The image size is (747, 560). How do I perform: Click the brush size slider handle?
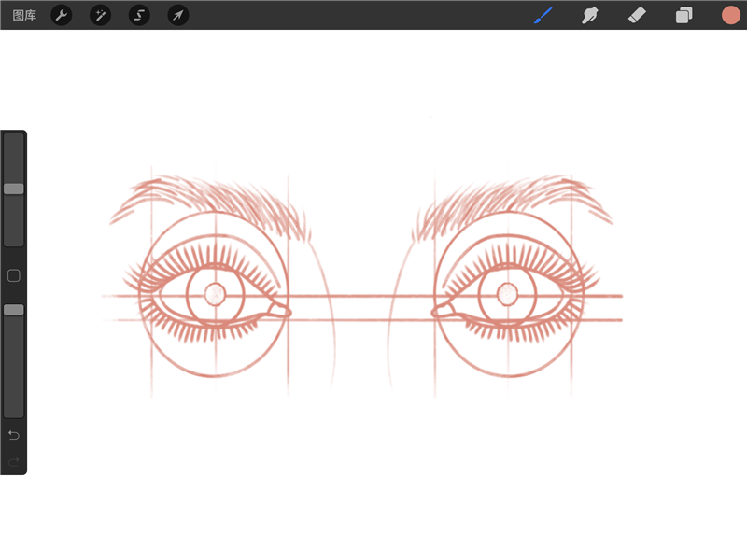(14, 189)
